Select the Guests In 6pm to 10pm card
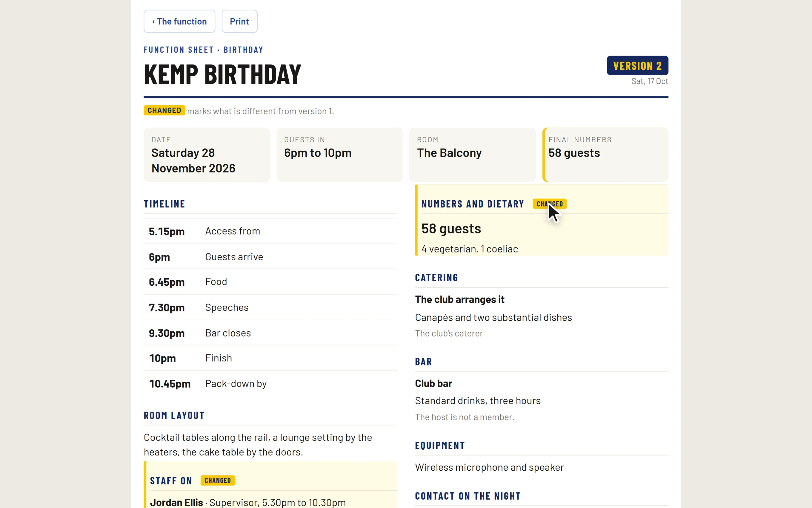The width and height of the screenshot is (812, 508). point(339,154)
